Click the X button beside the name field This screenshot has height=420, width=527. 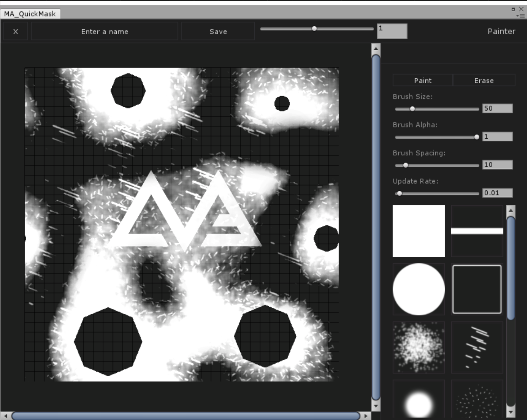15,31
